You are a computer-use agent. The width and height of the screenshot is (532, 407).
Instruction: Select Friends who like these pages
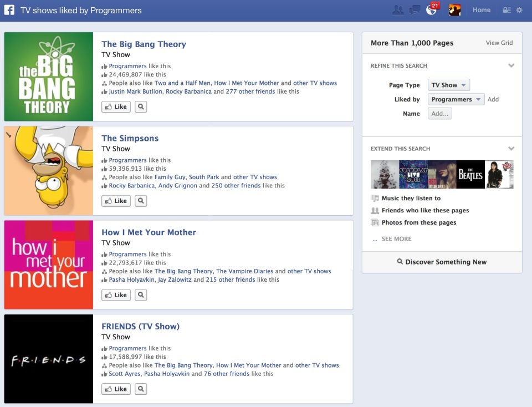(425, 210)
